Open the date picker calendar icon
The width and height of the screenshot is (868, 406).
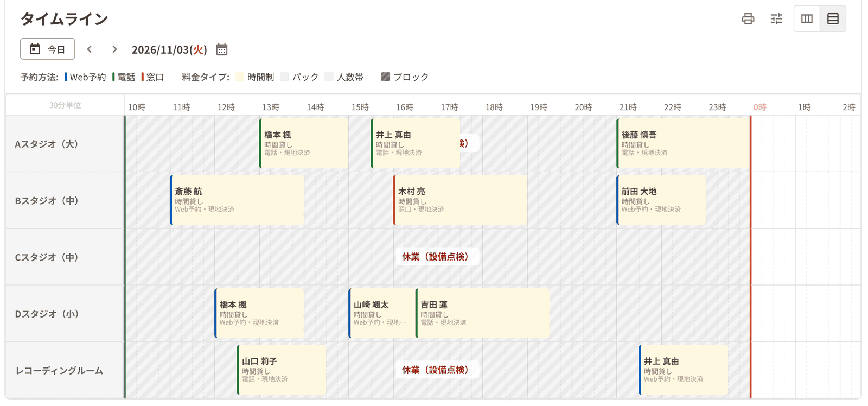[x=221, y=49]
